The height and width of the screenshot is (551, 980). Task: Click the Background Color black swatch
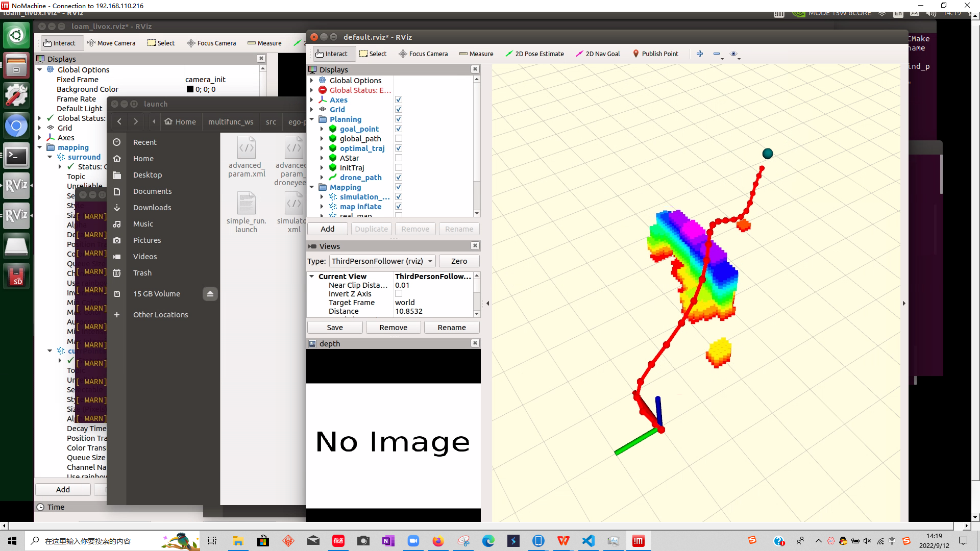(190, 89)
